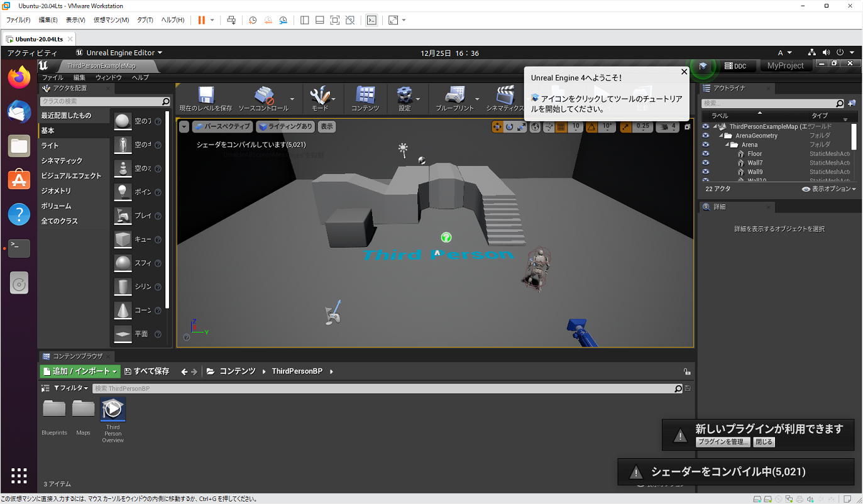Click the Content Browser lock icon
This screenshot has width=863, height=504.
point(687,371)
